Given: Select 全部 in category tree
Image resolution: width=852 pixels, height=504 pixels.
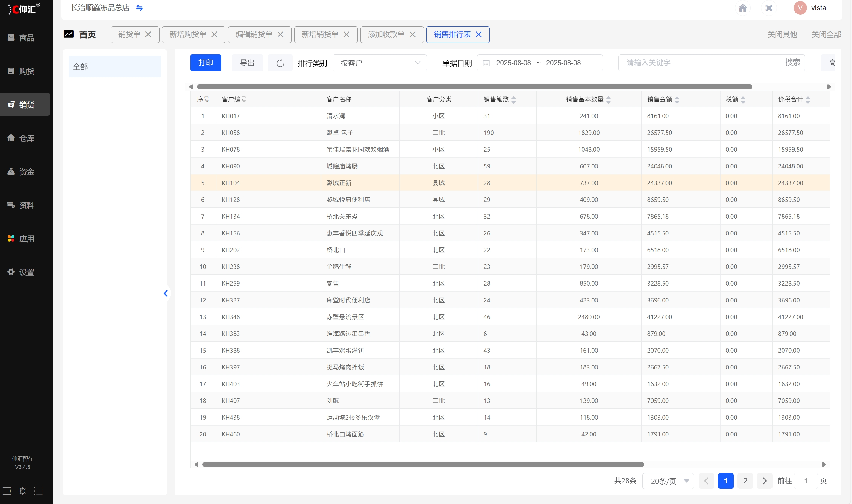Looking at the screenshot, I should [115, 67].
